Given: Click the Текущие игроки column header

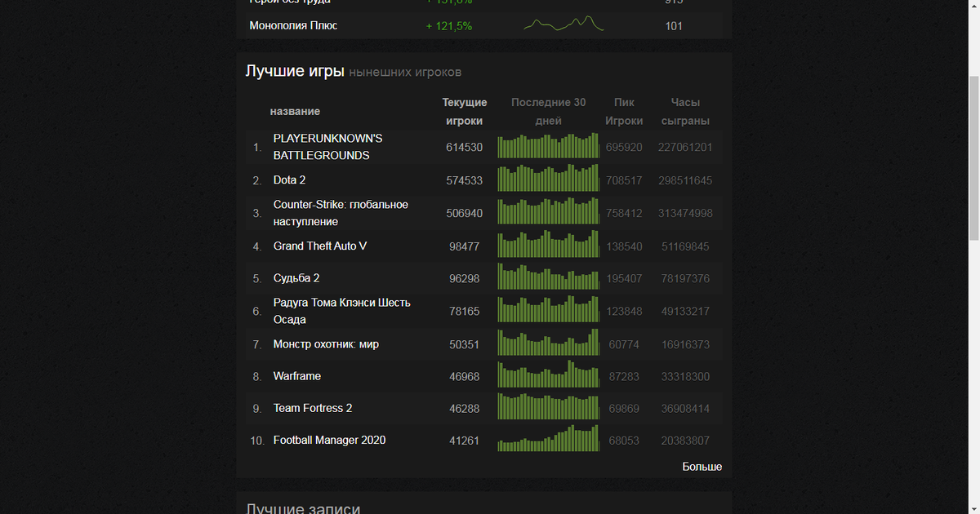Looking at the screenshot, I should pos(465,112).
